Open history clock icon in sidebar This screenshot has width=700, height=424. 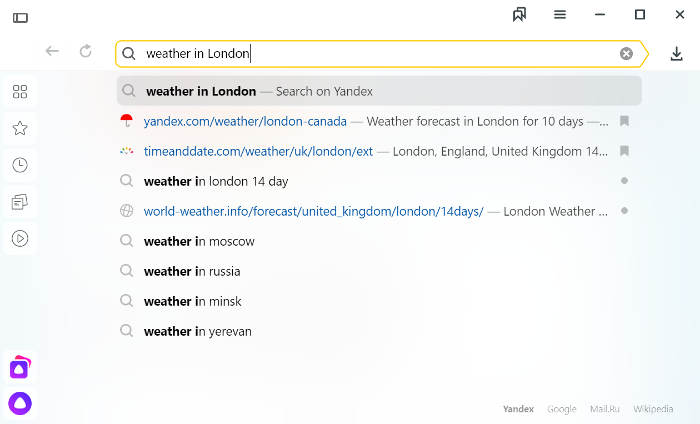[20, 165]
